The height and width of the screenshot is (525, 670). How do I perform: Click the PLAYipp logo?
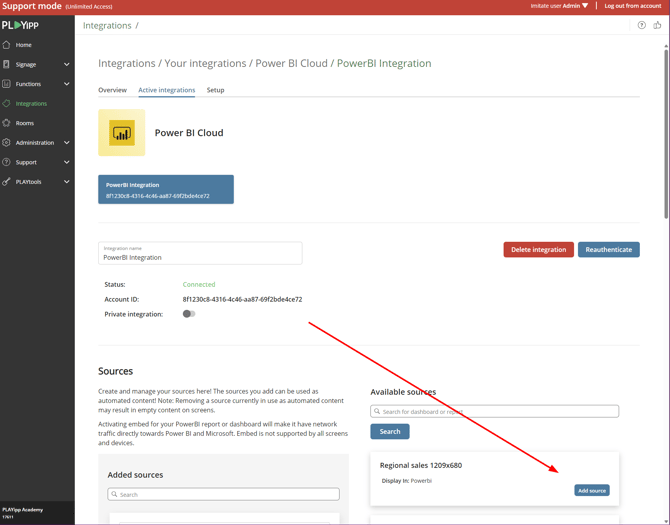(20, 25)
